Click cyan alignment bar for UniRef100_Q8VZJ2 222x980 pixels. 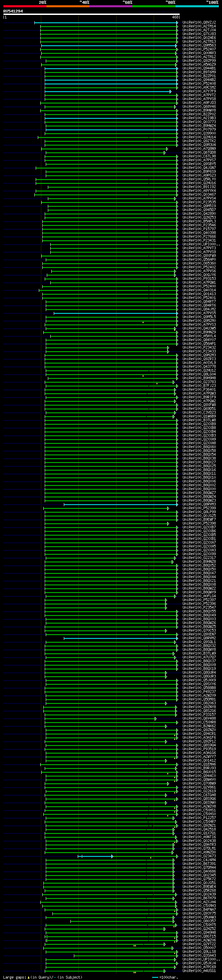pos(106,23)
